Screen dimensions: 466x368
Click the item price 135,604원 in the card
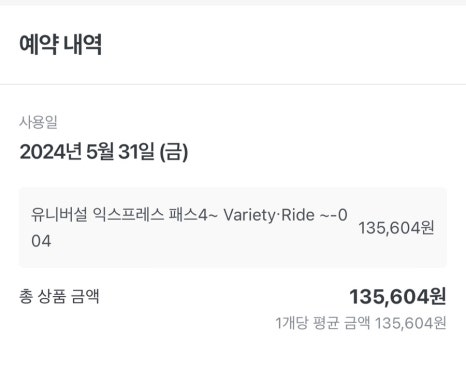pos(396,228)
